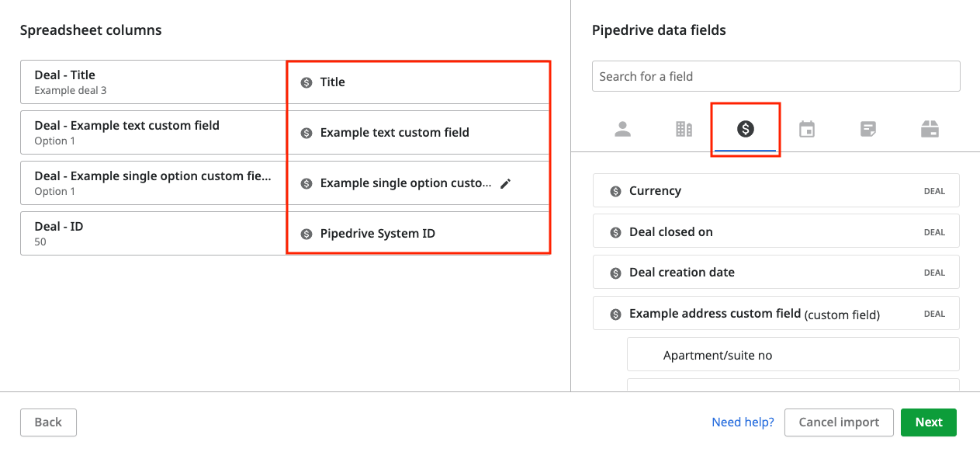Image resolution: width=980 pixels, height=452 pixels.
Task: Click the mapped Example text custom field
Action: pyautogui.click(x=418, y=133)
